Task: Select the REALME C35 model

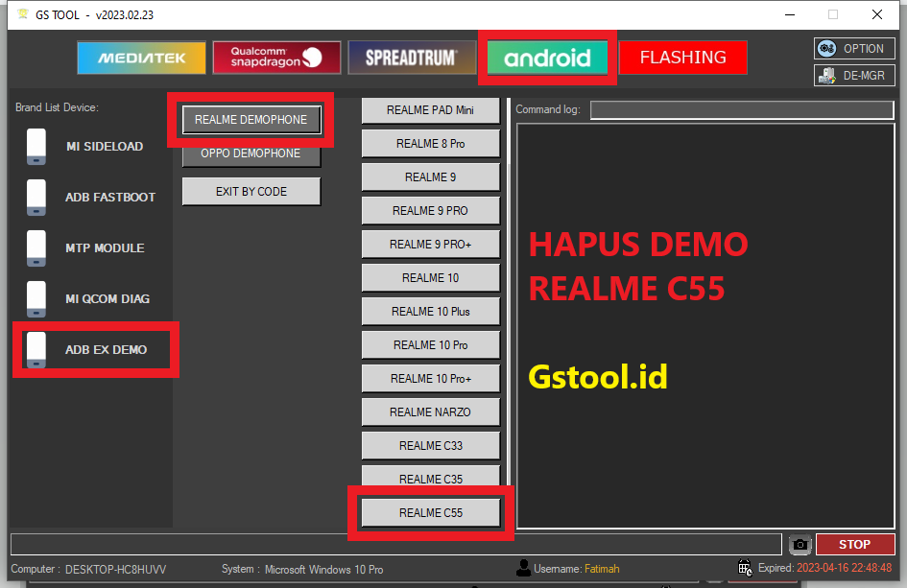Action: click(430, 477)
